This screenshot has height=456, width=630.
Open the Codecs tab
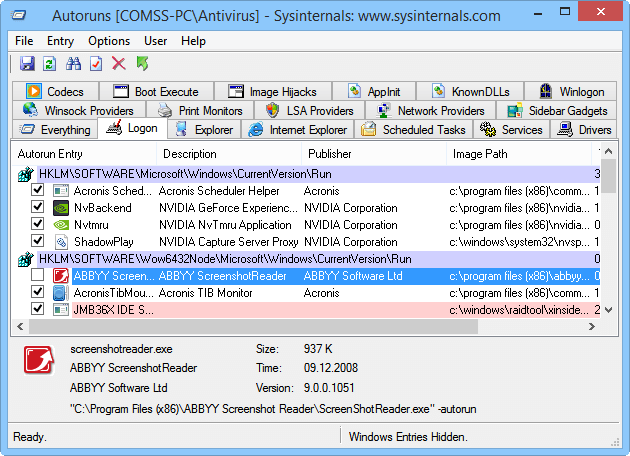pos(55,92)
